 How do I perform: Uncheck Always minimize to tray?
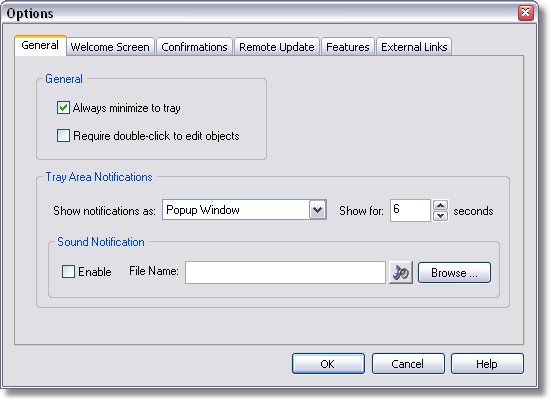click(x=63, y=108)
